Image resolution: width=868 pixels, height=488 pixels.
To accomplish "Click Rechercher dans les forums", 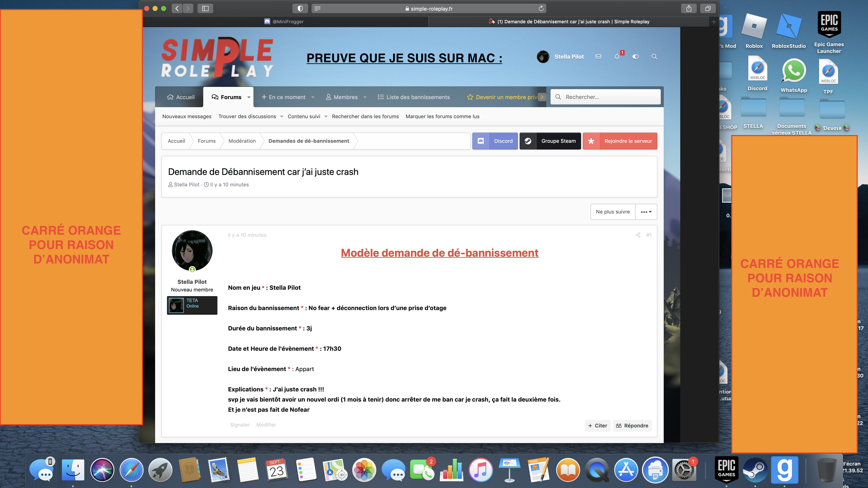I will pos(365,116).
